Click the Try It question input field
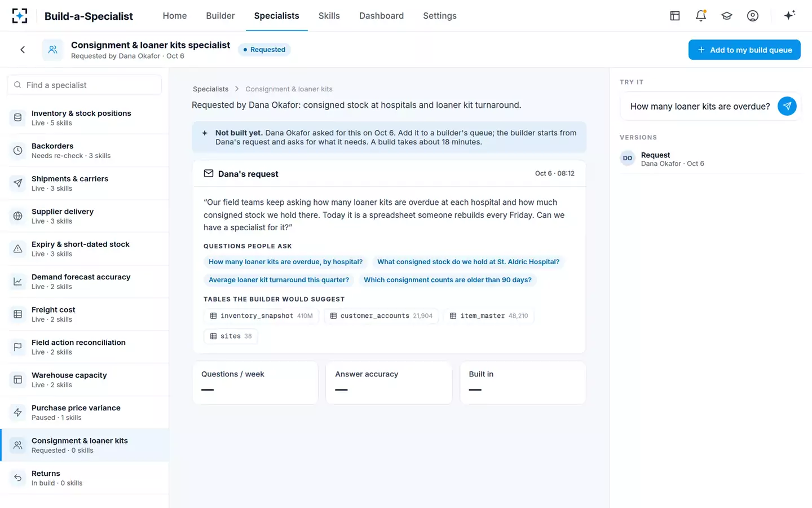Screen dimensions: 812x508 point(700,106)
